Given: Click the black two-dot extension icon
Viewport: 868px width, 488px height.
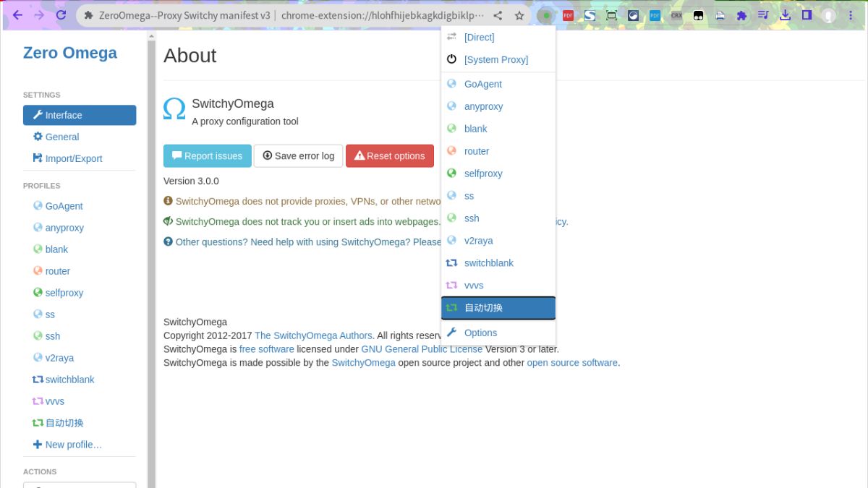Looking at the screenshot, I should tap(698, 15).
